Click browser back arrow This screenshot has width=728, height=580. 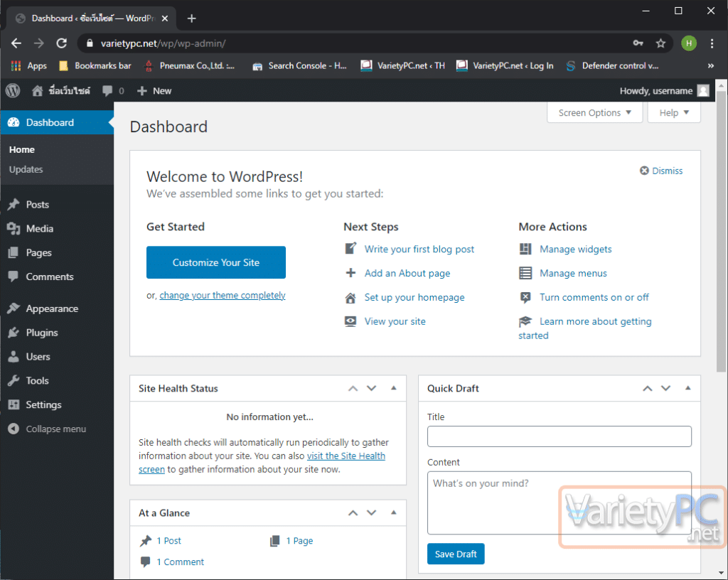pyautogui.click(x=16, y=43)
